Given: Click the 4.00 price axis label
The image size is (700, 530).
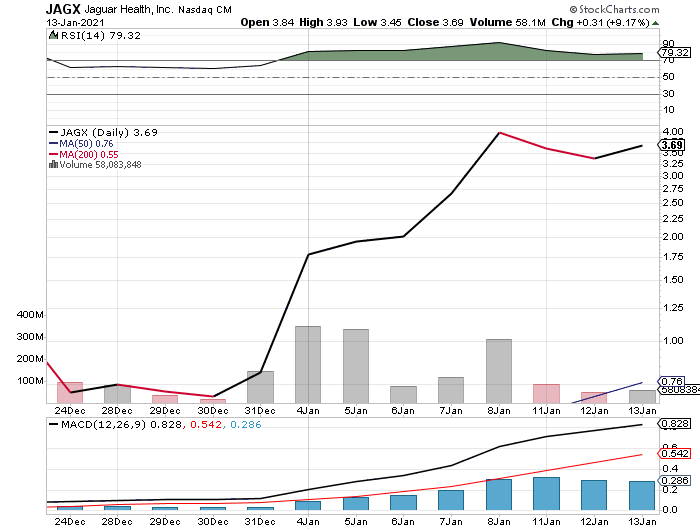Looking at the screenshot, I should coord(673,132).
